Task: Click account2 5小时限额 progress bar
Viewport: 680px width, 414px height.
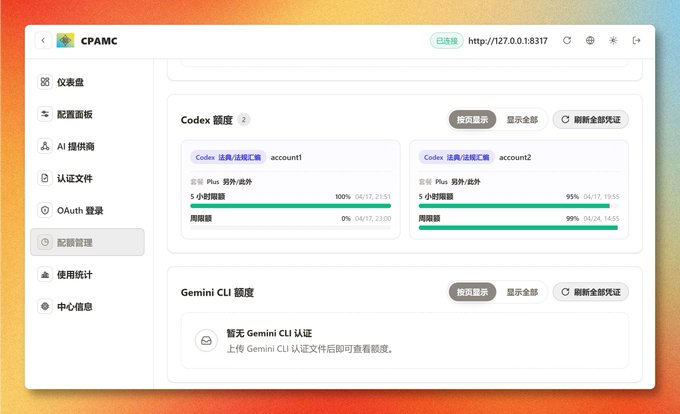Action: pyautogui.click(x=519, y=206)
